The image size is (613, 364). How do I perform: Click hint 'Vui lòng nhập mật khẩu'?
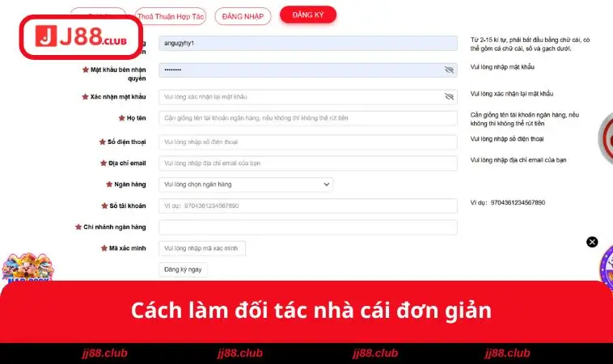click(x=502, y=67)
